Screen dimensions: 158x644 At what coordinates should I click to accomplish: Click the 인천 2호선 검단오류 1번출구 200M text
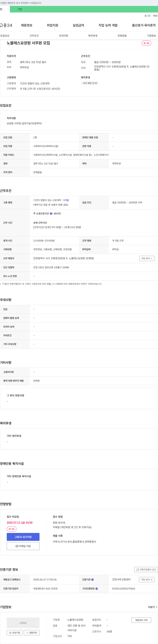51,267
